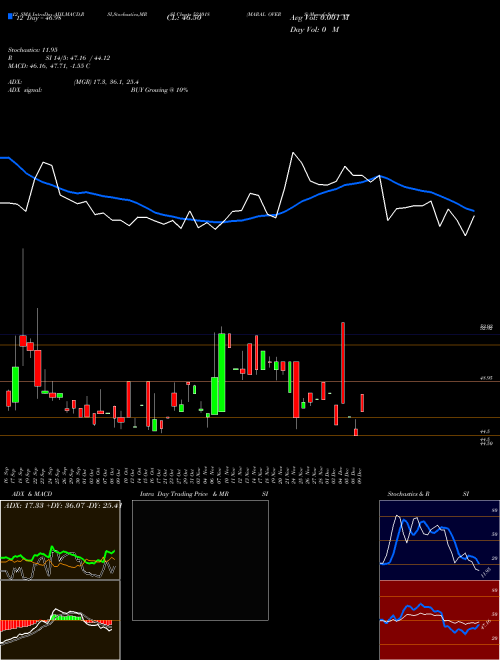The height and width of the screenshot is (660, 500).
Task: Select the 'BUY Growing @ 10%' signal text
Action: pos(159,90)
